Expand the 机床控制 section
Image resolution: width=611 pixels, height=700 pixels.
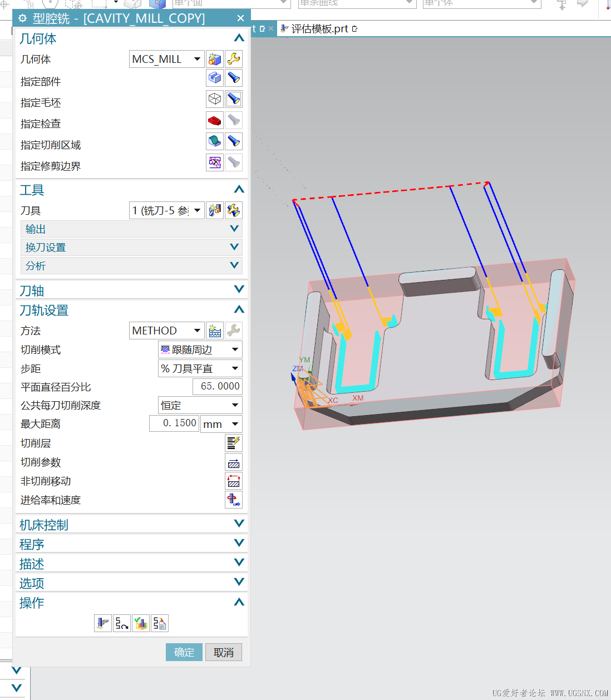239,524
